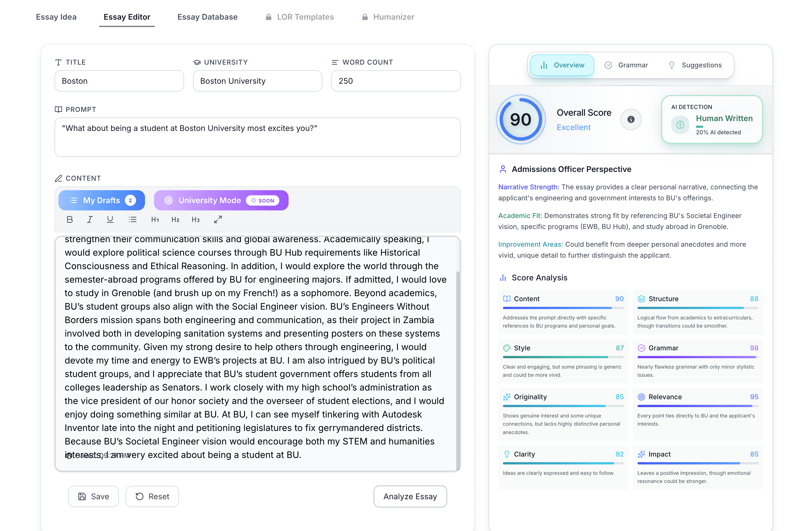812x531 pixels.
Task: Apply italic formatting to the essay text
Action: (90, 219)
